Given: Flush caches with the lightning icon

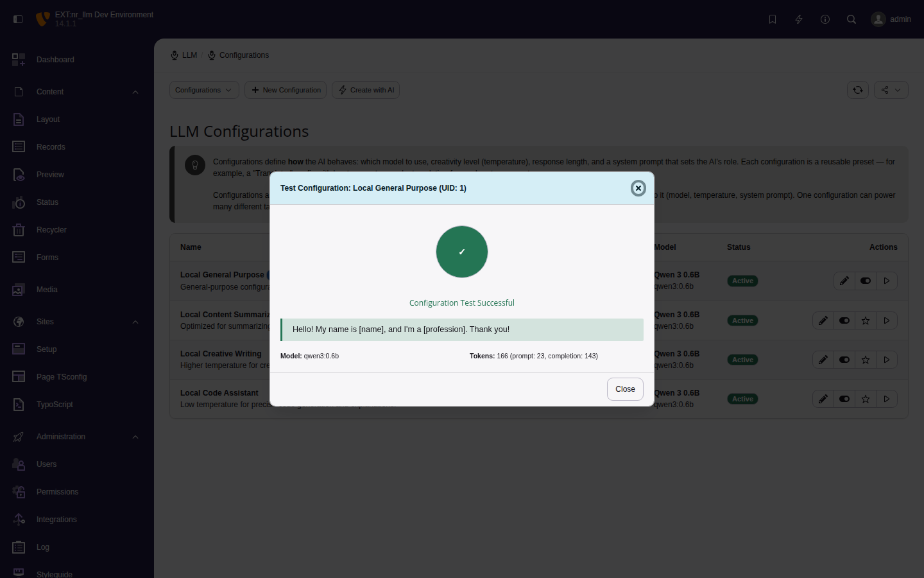Looking at the screenshot, I should click(799, 19).
